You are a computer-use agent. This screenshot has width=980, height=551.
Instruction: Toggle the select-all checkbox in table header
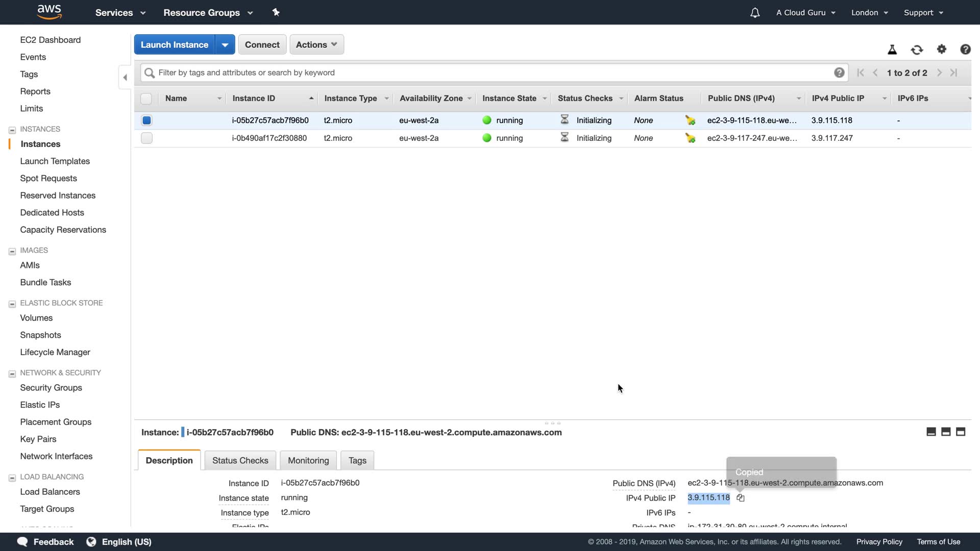tap(146, 98)
